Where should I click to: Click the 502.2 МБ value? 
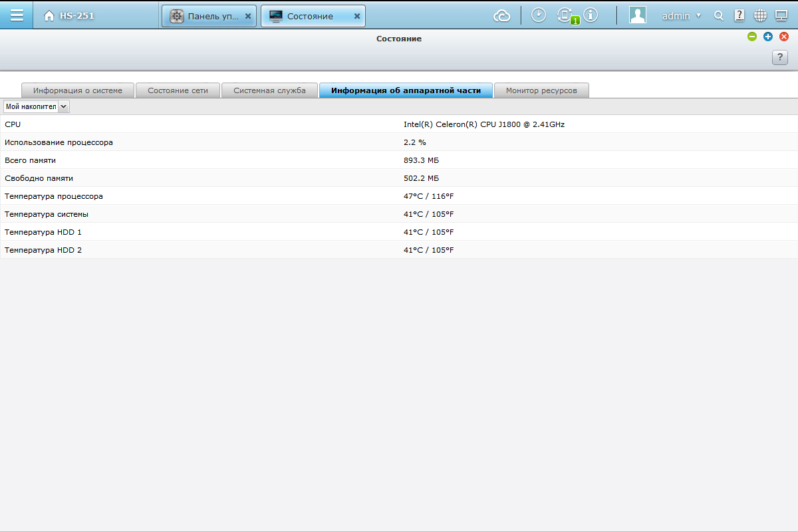[421, 178]
